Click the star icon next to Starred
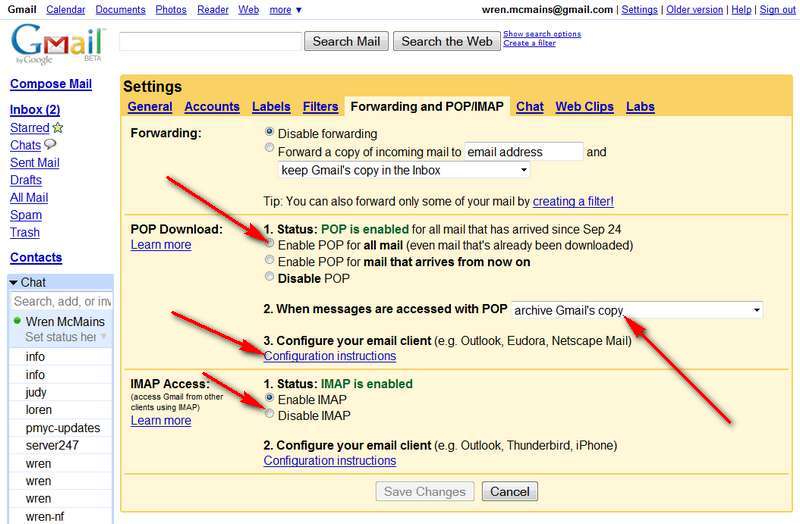Screen dimensions: 800x524 click(58, 128)
